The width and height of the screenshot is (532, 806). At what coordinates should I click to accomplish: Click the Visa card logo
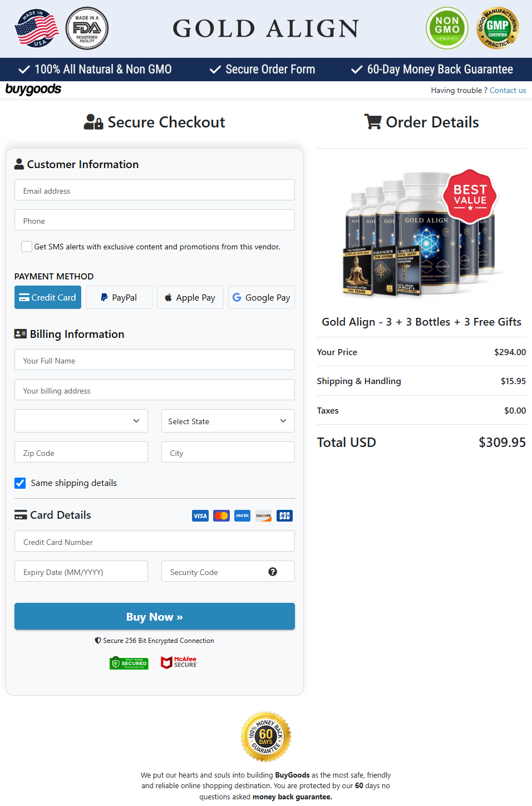point(200,515)
